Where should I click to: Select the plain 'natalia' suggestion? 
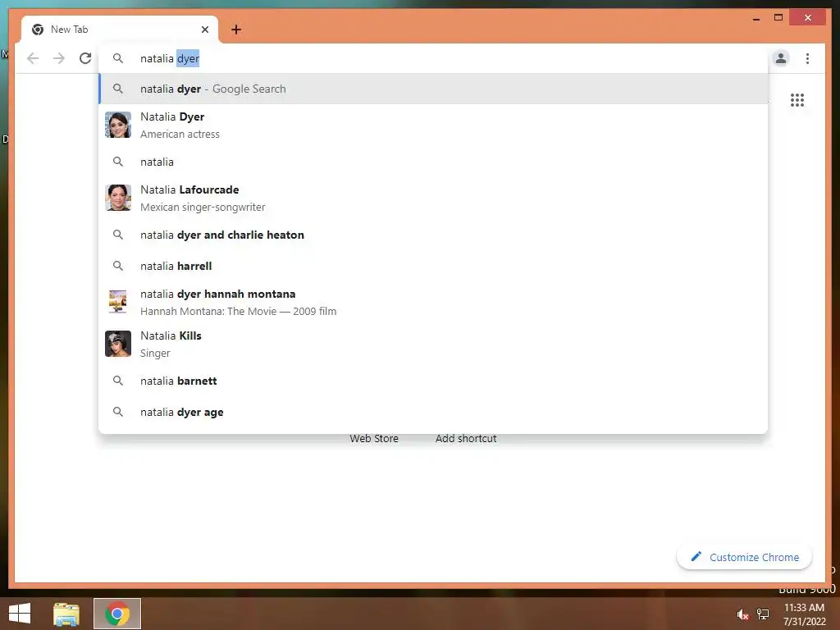coord(433,162)
